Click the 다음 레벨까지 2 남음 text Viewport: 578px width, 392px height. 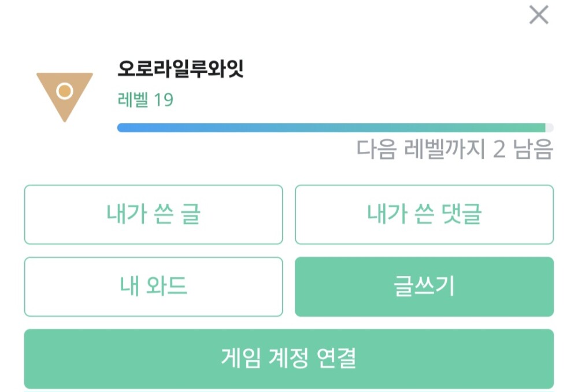pyautogui.click(x=454, y=150)
